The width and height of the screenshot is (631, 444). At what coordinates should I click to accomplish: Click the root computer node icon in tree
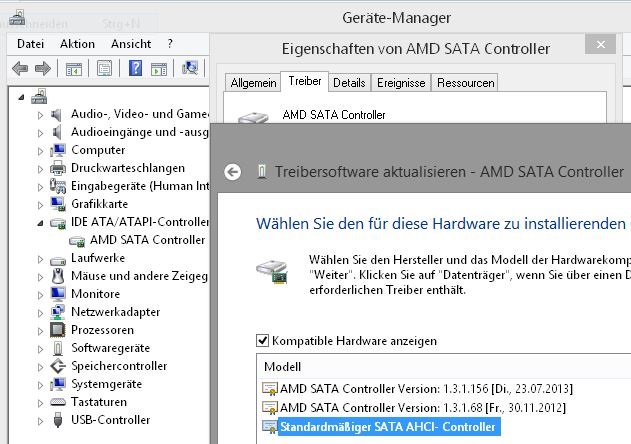[x=39, y=97]
